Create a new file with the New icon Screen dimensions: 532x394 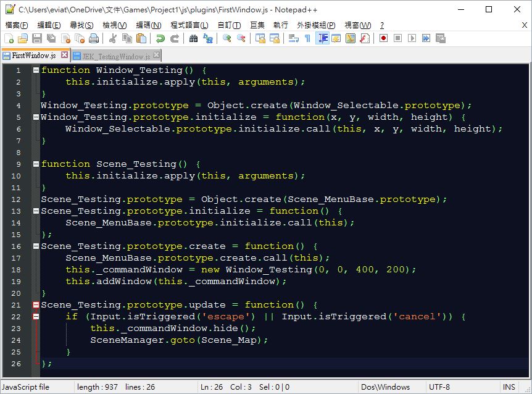pyautogui.click(x=9, y=38)
